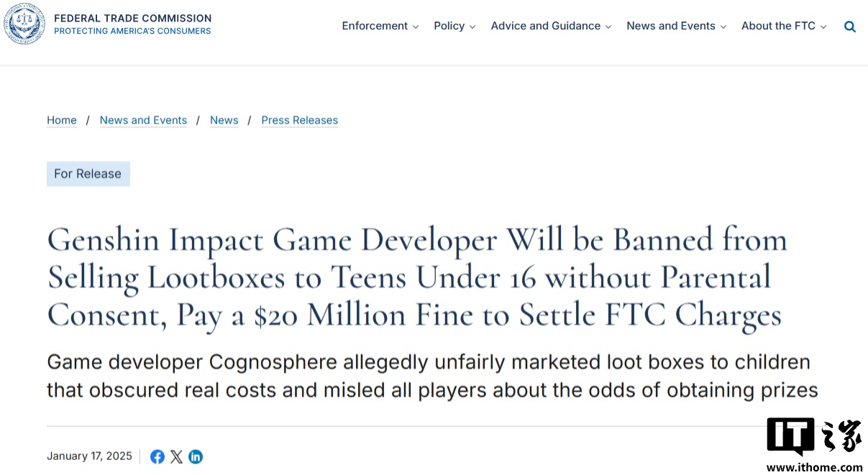This screenshot has width=868, height=475.
Task: Share the press release on X
Action: coord(176,456)
